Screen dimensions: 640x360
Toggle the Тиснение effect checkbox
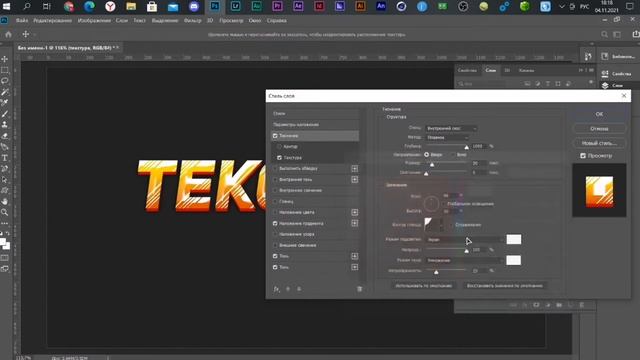[x=275, y=136]
